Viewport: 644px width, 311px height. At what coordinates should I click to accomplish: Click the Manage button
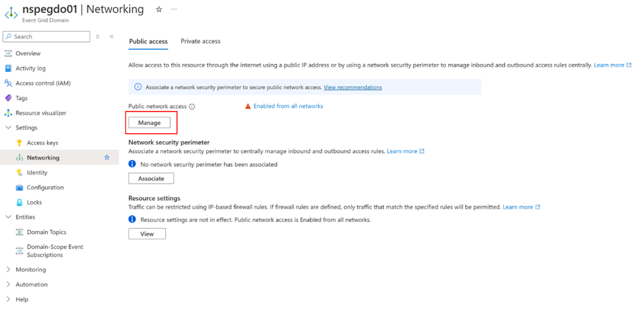tap(149, 123)
